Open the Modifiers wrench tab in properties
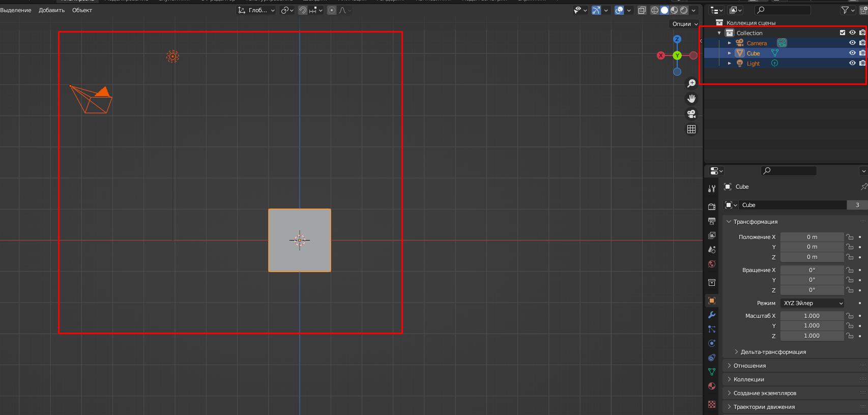 [x=712, y=315]
